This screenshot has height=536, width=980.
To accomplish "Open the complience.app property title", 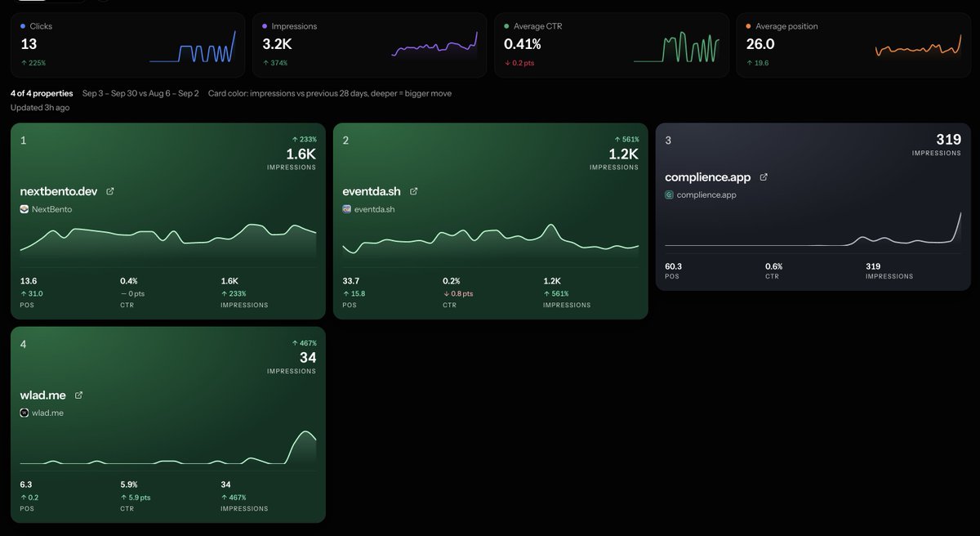I will click(707, 177).
